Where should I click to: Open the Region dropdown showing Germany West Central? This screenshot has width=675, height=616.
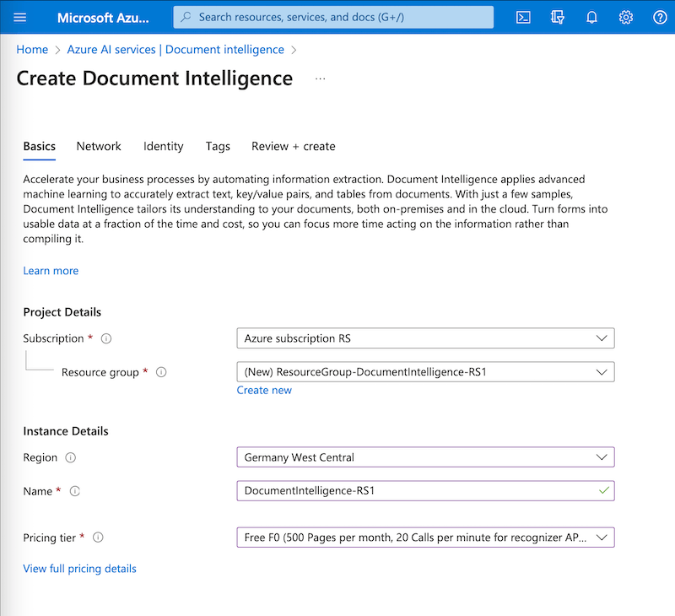pos(425,457)
